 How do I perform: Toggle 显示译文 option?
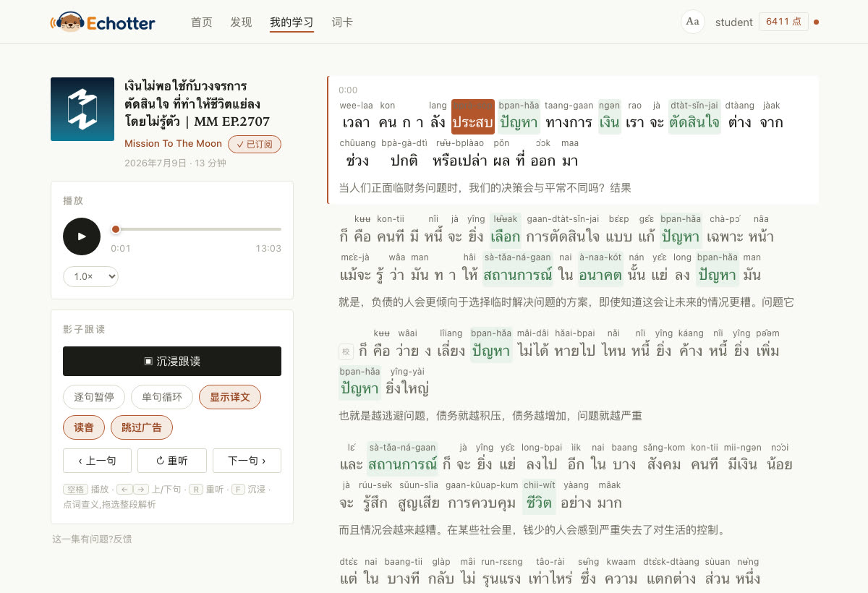(x=230, y=397)
